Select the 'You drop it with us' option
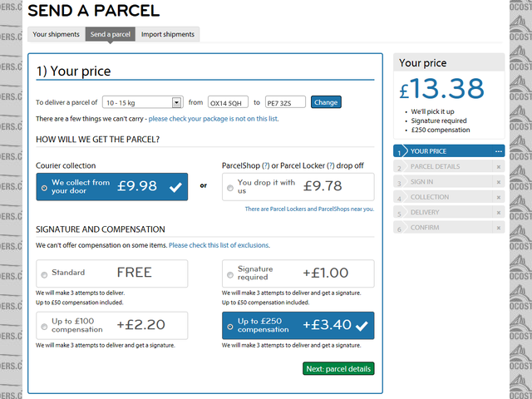Screen dimensions: 532x399 coord(229,188)
